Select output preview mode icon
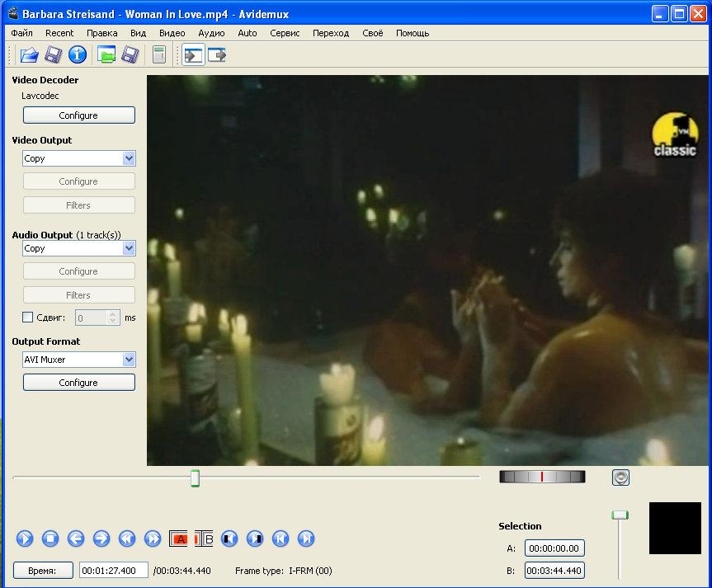Viewport: 712px width, 588px height. 217,55
